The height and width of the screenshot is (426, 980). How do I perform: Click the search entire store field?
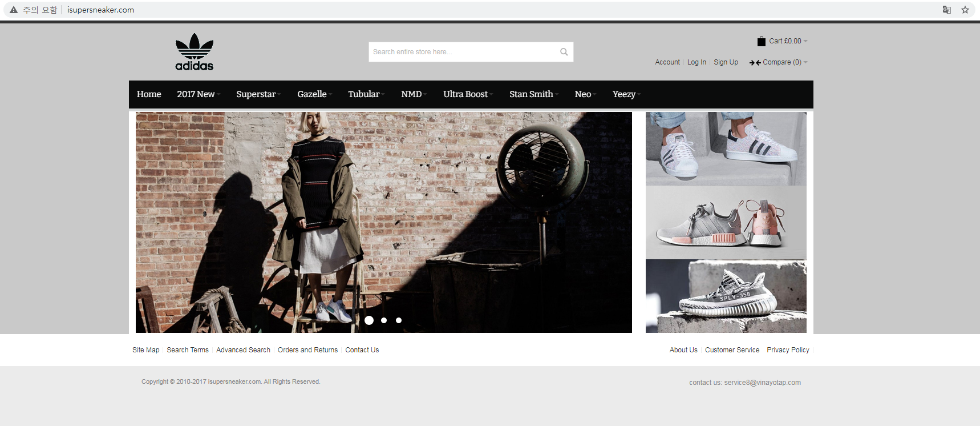point(471,52)
